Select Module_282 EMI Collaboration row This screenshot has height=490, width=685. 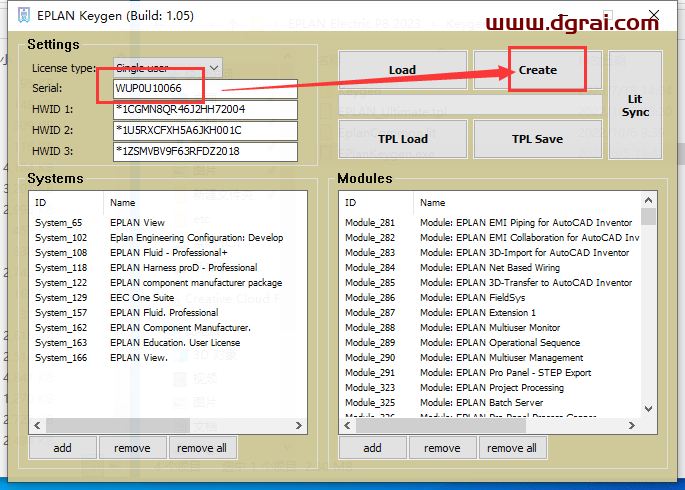(x=491, y=238)
